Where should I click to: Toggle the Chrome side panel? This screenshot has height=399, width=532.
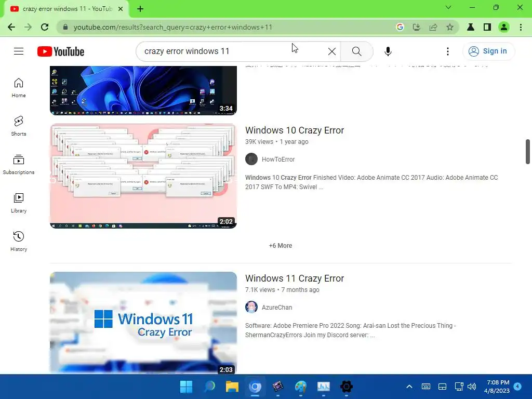pos(487,27)
